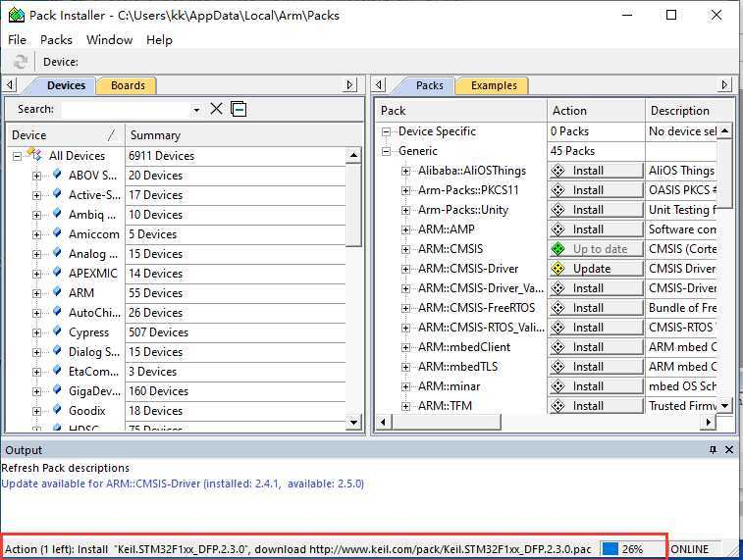Select the Devices tab
This screenshot has width=743, height=560.
coord(66,85)
